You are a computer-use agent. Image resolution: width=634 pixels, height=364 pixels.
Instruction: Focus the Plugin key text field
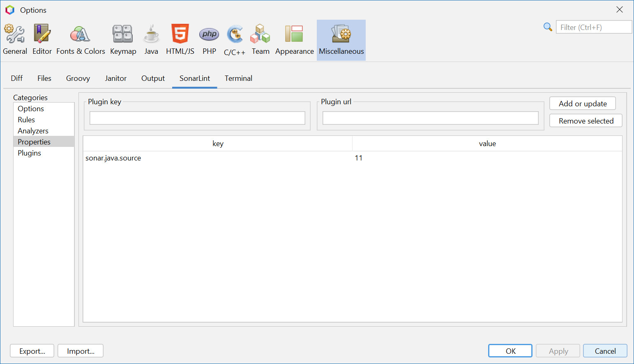[x=197, y=118]
